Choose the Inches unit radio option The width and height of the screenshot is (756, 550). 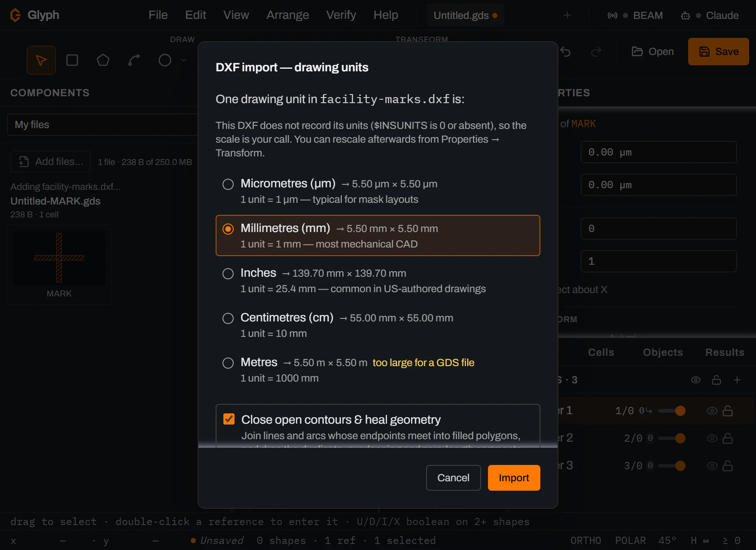(x=228, y=274)
